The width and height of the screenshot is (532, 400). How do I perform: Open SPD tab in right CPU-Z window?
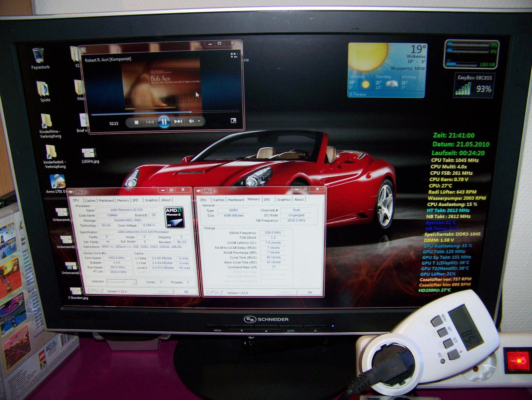[x=267, y=200]
